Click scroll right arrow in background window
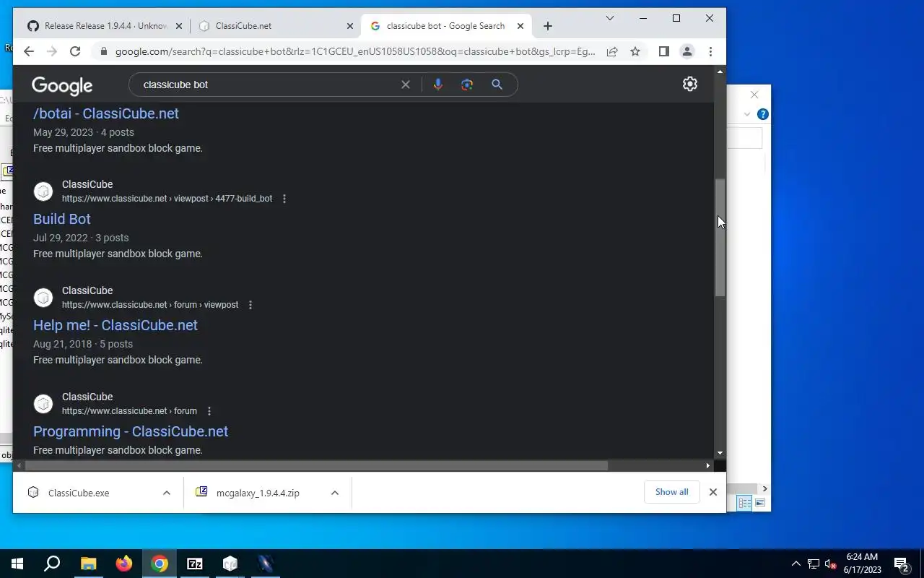The width and height of the screenshot is (924, 578). click(764, 489)
